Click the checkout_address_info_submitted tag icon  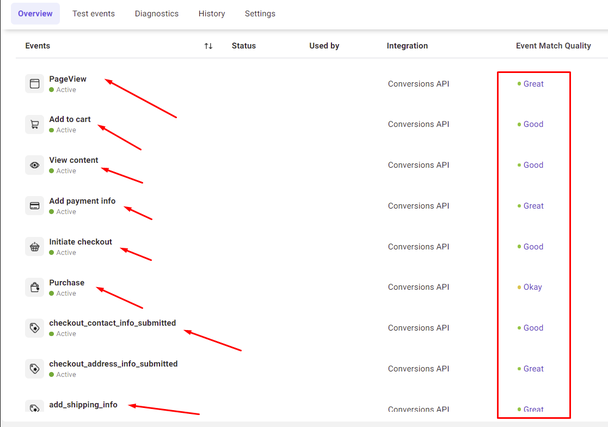pos(35,369)
